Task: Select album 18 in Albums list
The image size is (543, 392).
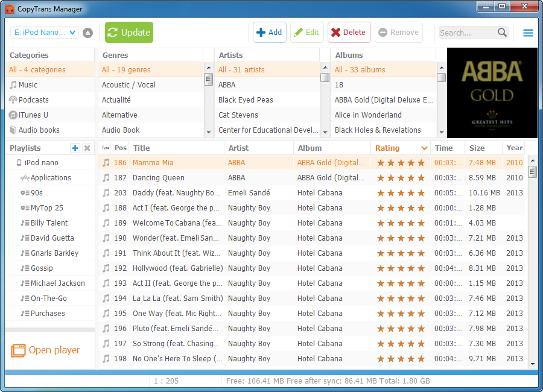Action: click(x=384, y=85)
